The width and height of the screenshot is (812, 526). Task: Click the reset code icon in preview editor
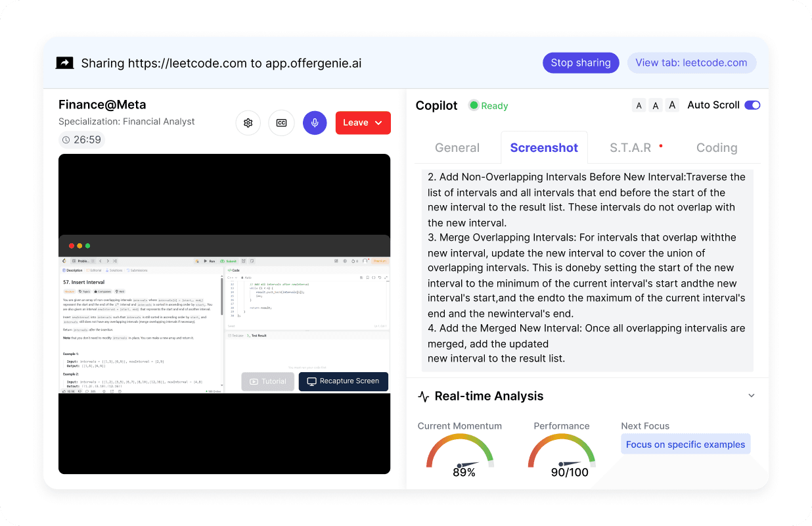pos(379,277)
